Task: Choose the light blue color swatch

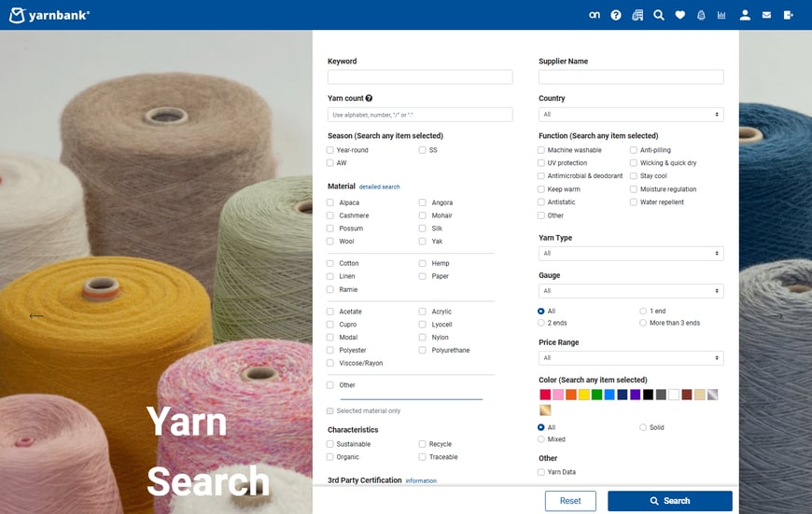Action: point(609,395)
